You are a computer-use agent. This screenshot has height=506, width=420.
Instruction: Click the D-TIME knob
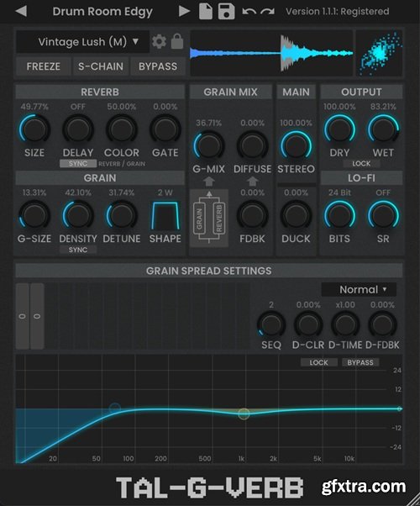[x=345, y=324]
